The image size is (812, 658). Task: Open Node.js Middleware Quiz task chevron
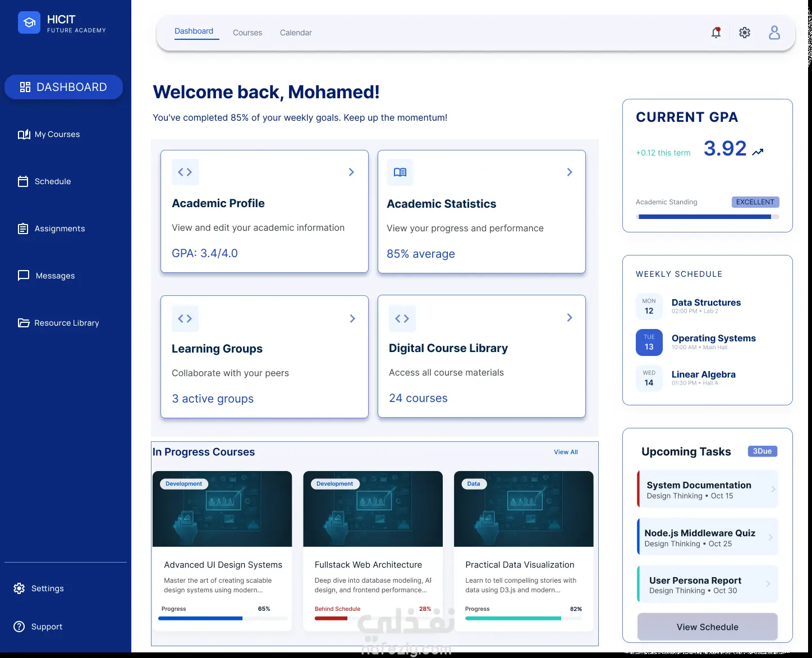click(770, 537)
